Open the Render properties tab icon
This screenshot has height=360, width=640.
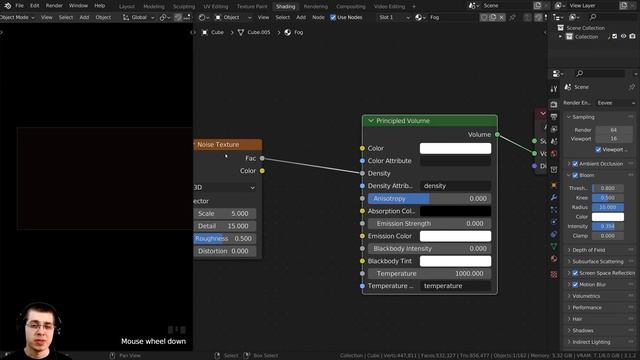pyautogui.click(x=554, y=104)
